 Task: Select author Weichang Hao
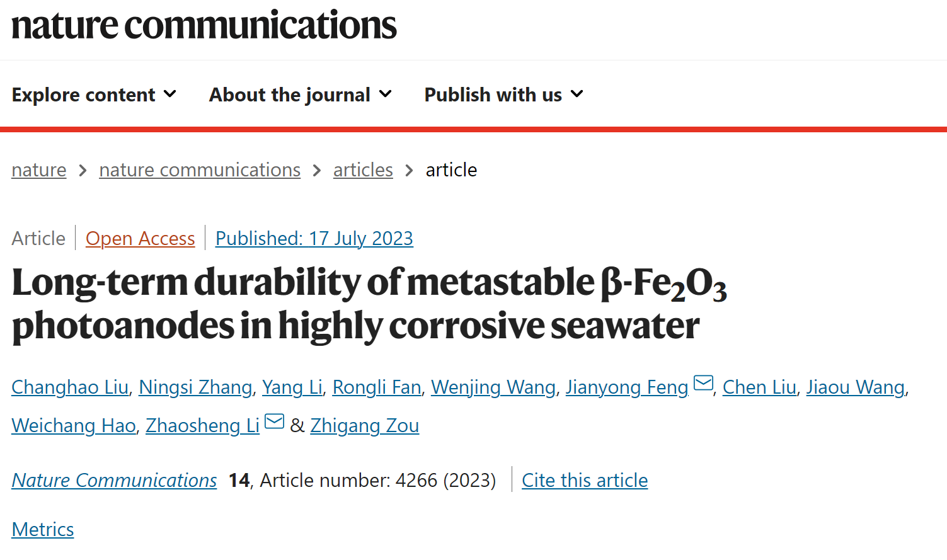coord(74,426)
